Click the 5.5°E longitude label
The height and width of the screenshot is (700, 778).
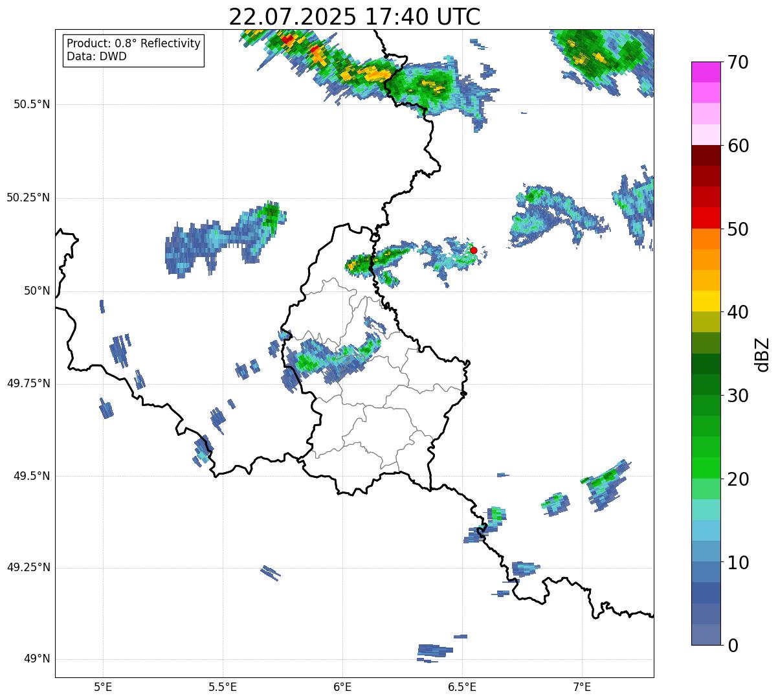pyautogui.click(x=223, y=686)
